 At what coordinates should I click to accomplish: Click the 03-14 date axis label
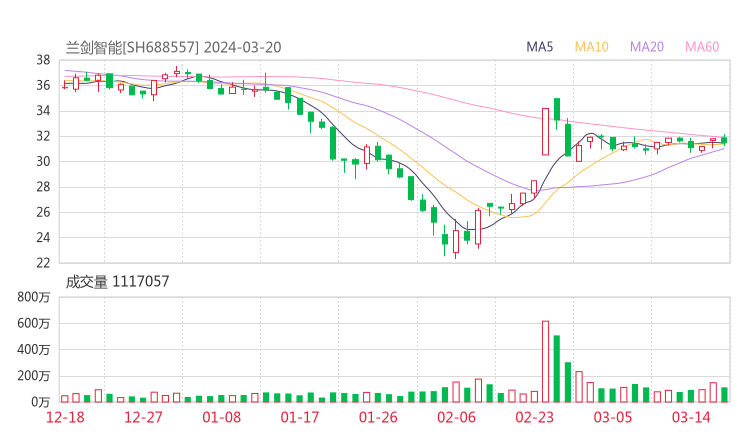[x=691, y=417]
